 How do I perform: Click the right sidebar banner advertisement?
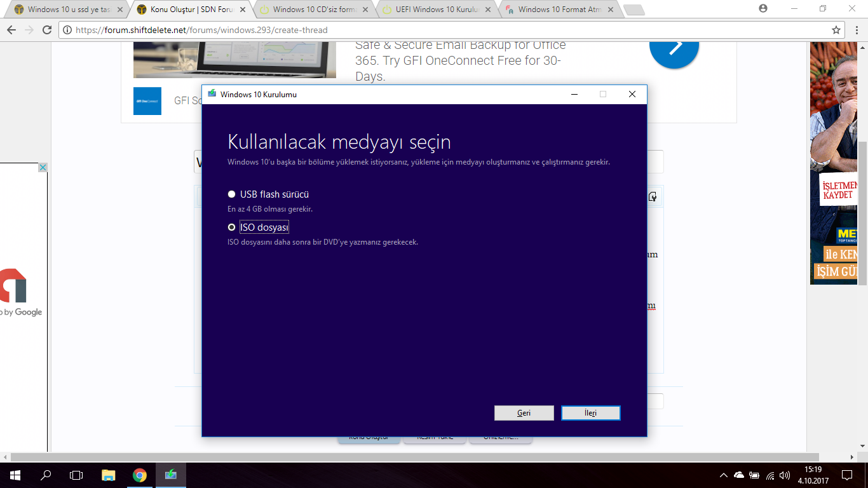tap(834, 163)
